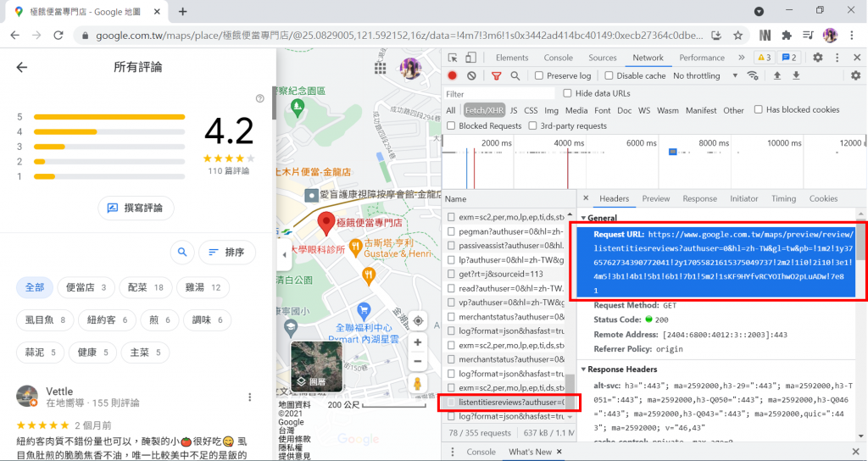Close the request details pane
The image size is (868, 461).
tap(586, 198)
